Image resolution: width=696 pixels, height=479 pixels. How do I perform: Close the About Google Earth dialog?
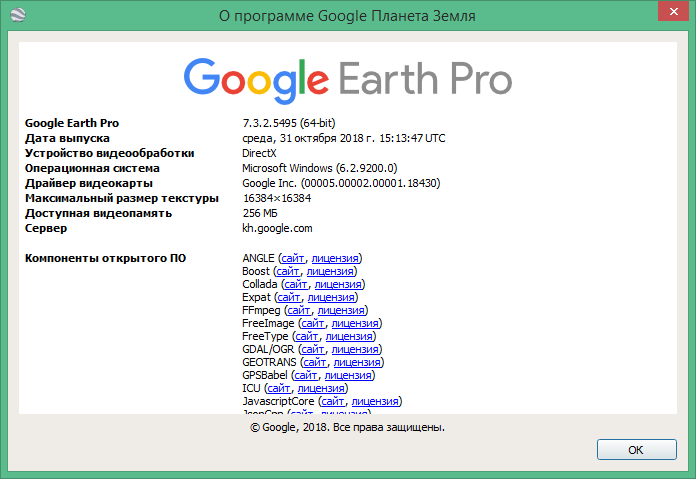(x=673, y=12)
